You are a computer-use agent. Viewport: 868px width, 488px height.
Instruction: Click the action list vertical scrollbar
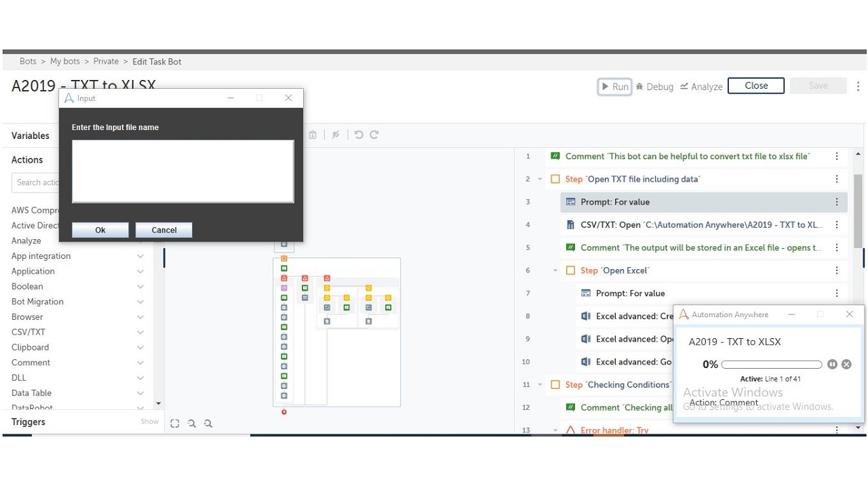click(x=858, y=212)
